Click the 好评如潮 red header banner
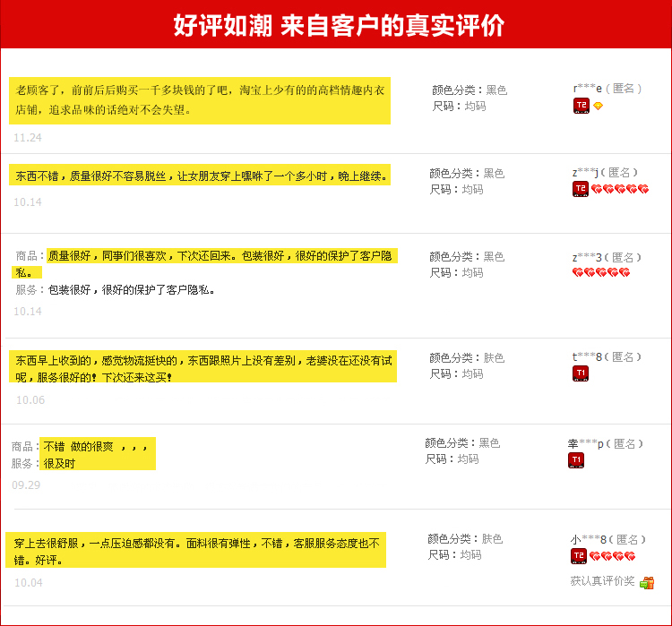The image size is (672, 626). (x=336, y=26)
